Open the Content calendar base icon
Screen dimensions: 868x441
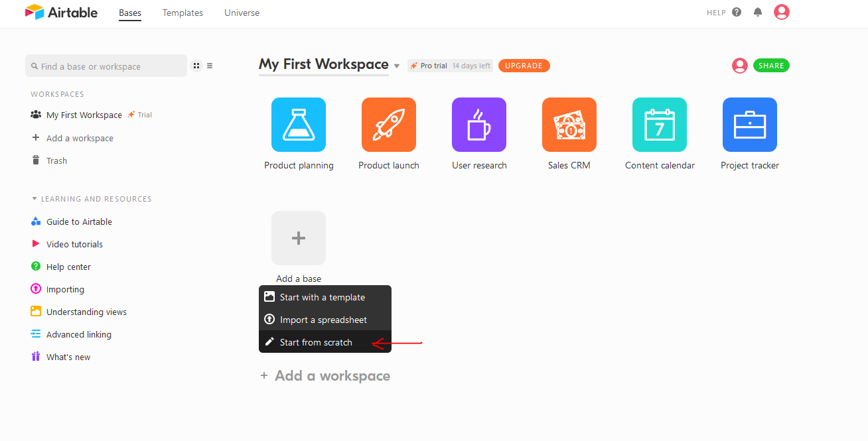(660, 125)
